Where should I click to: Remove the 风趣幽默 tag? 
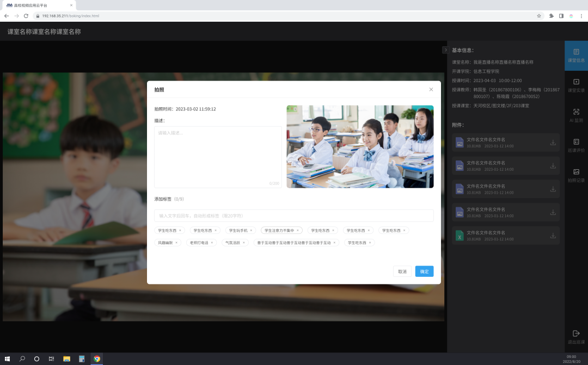click(176, 243)
